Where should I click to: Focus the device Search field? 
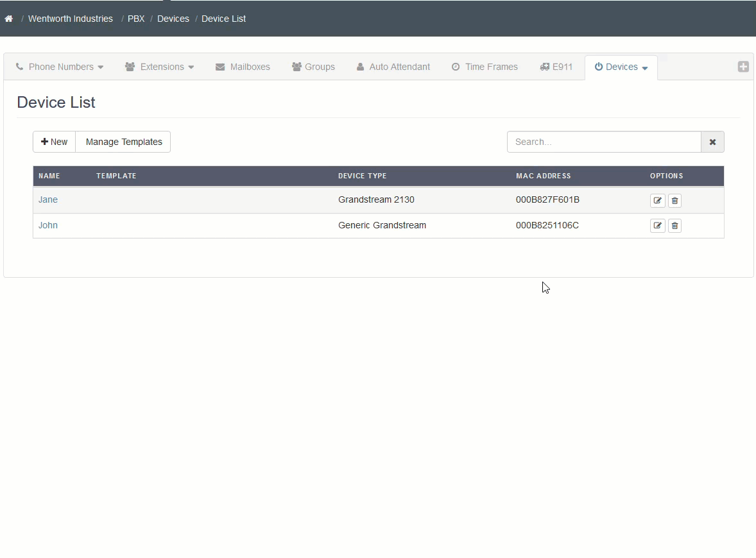(603, 142)
